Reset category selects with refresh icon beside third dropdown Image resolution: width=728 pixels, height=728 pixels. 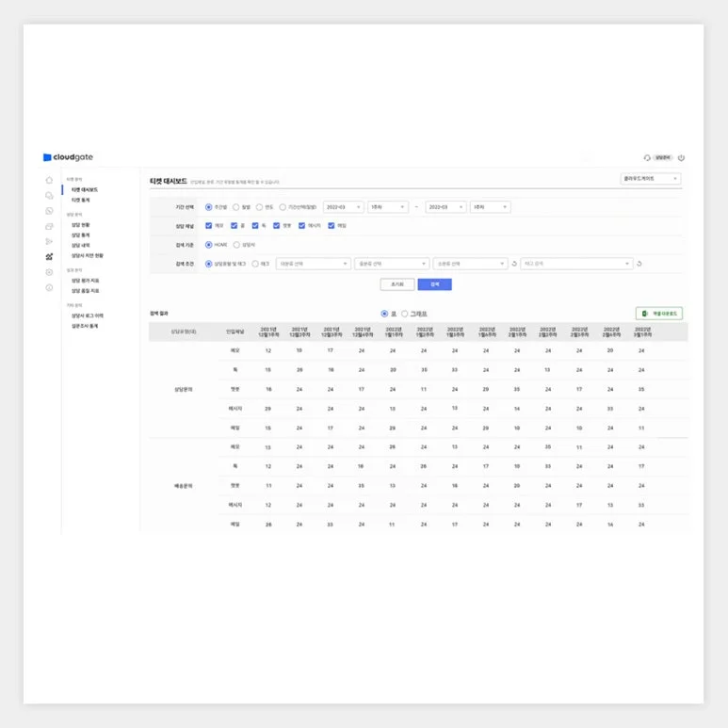click(x=514, y=264)
